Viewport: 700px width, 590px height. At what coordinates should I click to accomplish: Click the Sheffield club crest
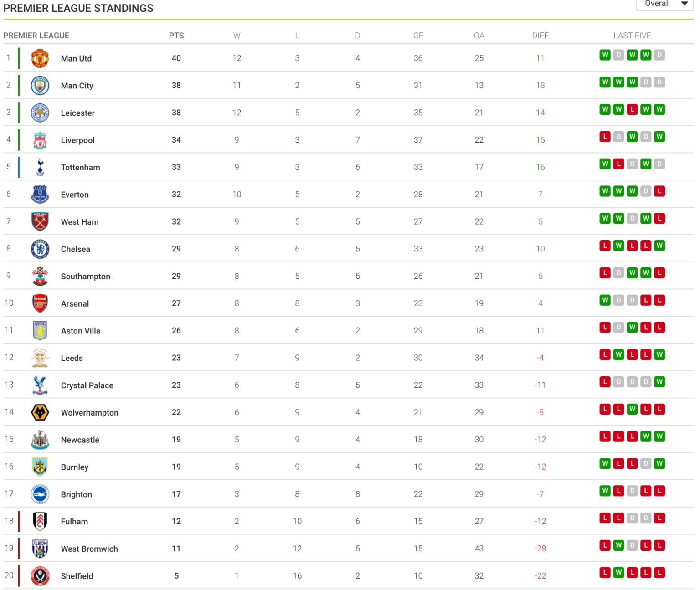40,576
